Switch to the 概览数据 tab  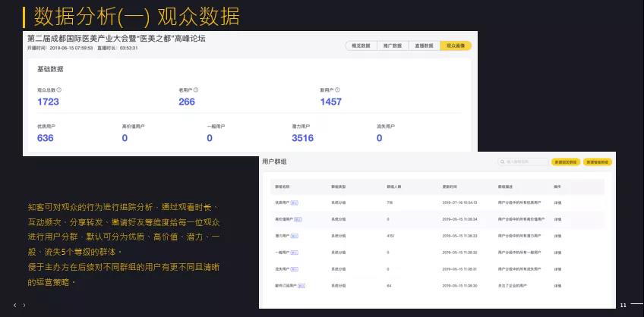coord(361,46)
